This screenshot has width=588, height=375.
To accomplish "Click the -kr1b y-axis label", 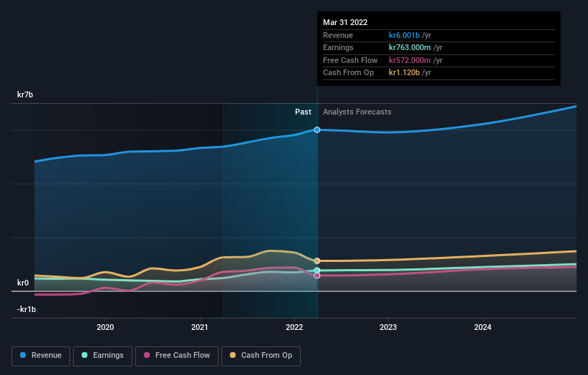I will (x=26, y=309).
